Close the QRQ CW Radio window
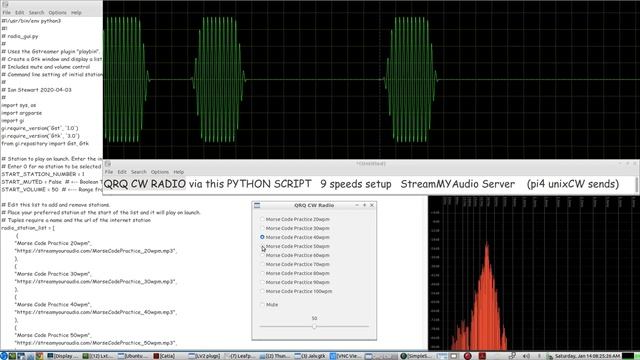This screenshot has height=360, width=640. point(372,205)
